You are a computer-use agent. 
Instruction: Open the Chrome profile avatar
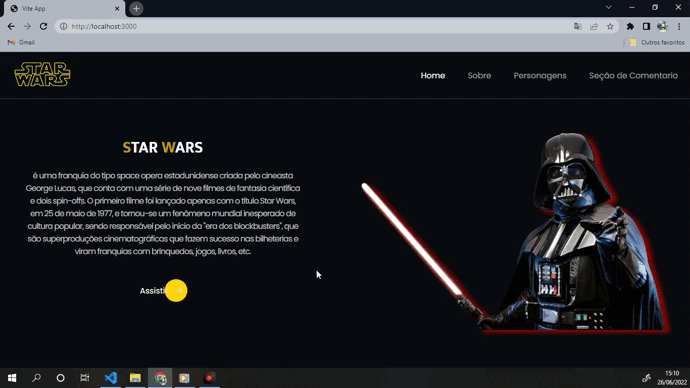tap(662, 26)
